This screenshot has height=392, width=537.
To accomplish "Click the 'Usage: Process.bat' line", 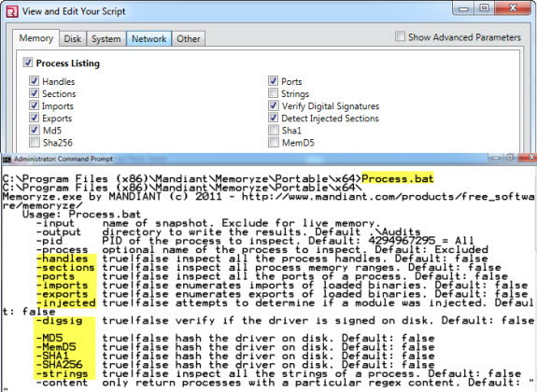I will (x=81, y=215).
